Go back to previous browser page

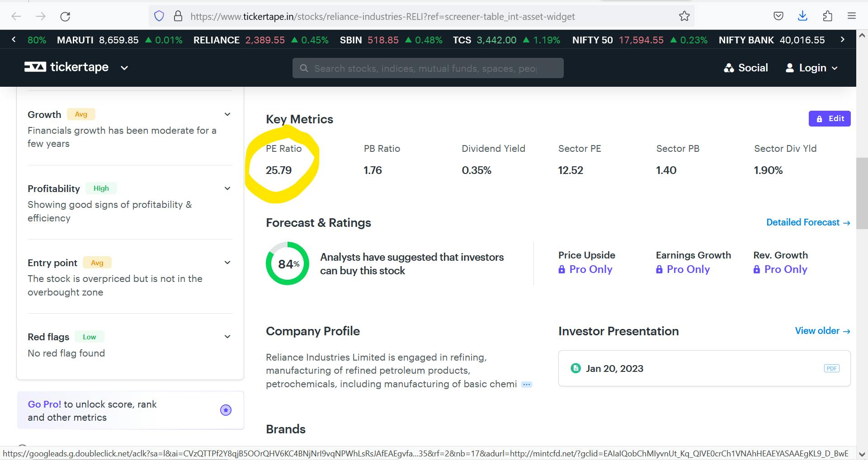tap(16, 16)
